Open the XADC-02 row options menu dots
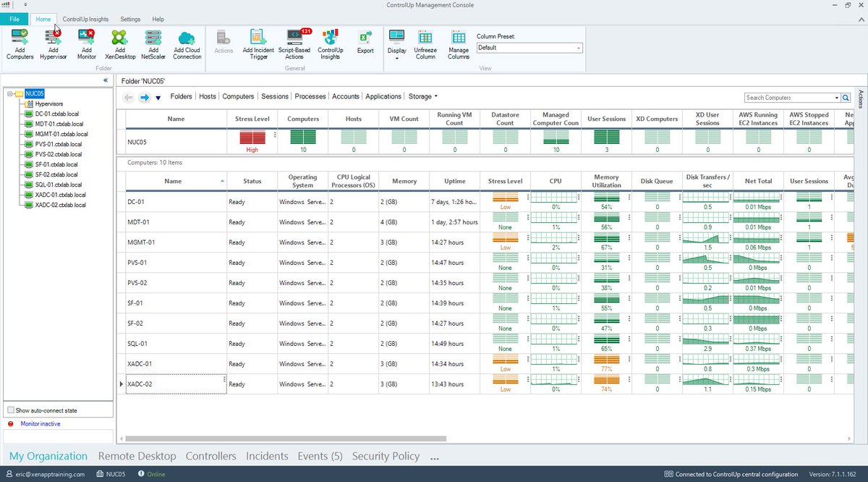 click(x=224, y=379)
